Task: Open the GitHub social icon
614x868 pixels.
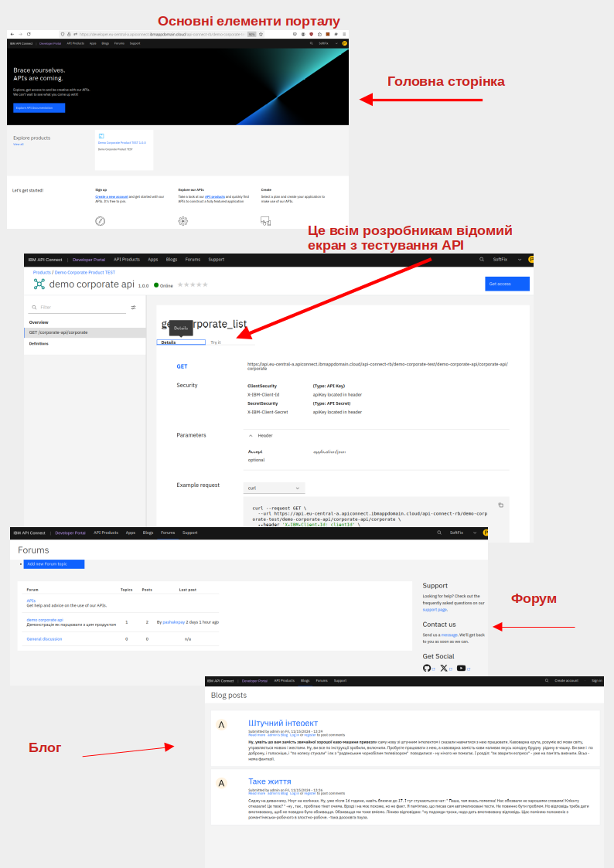Action: click(427, 668)
